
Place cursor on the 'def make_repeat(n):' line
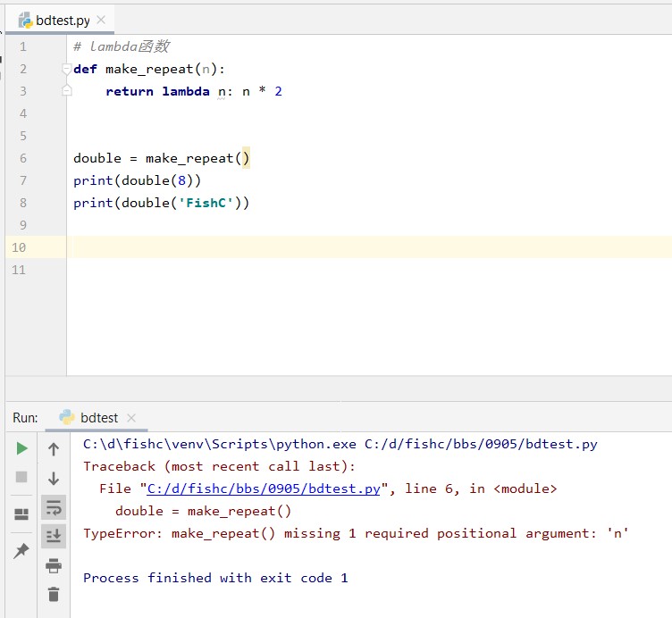point(149,69)
